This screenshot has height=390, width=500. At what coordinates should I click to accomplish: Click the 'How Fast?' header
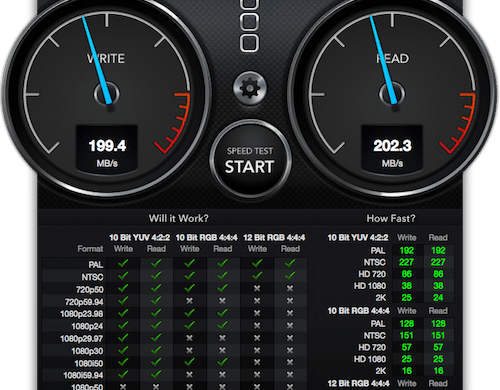tap(391, 218)
